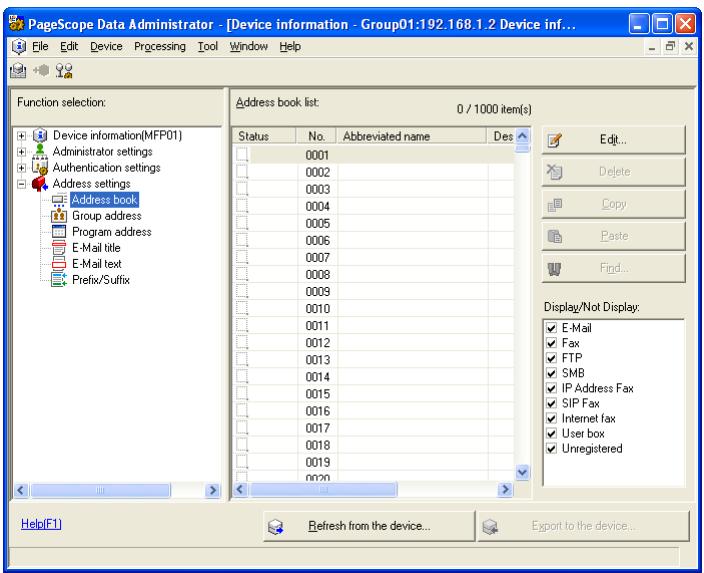Toggle the Internet fax checkbox
Screen dimensions: 704x573
[551, 419]
